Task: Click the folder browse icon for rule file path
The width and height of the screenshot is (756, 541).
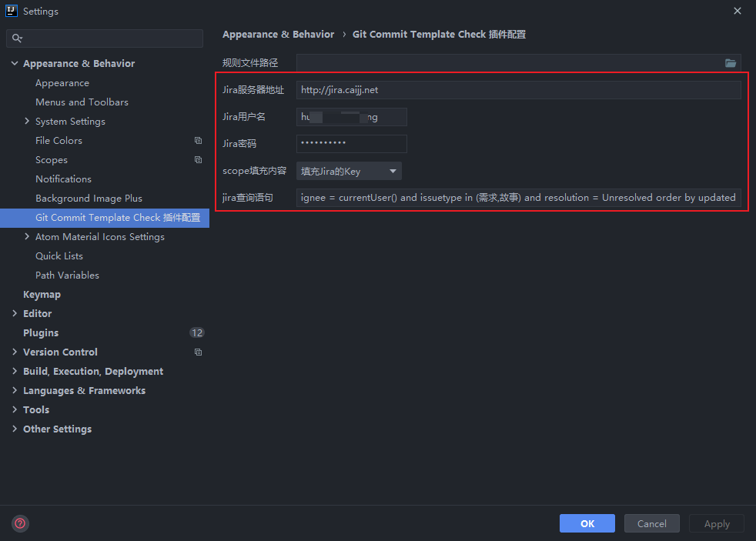Action: [x=730, y=63]
